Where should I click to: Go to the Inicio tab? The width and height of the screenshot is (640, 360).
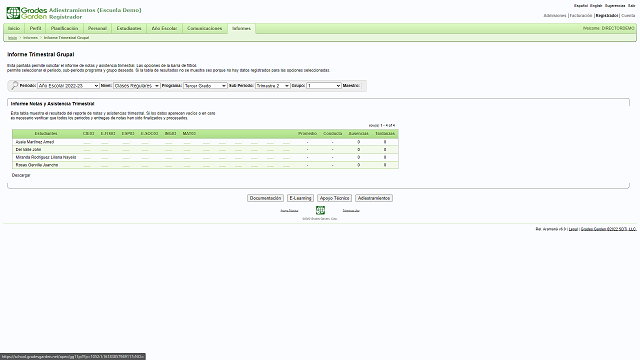tap(14, 29)
